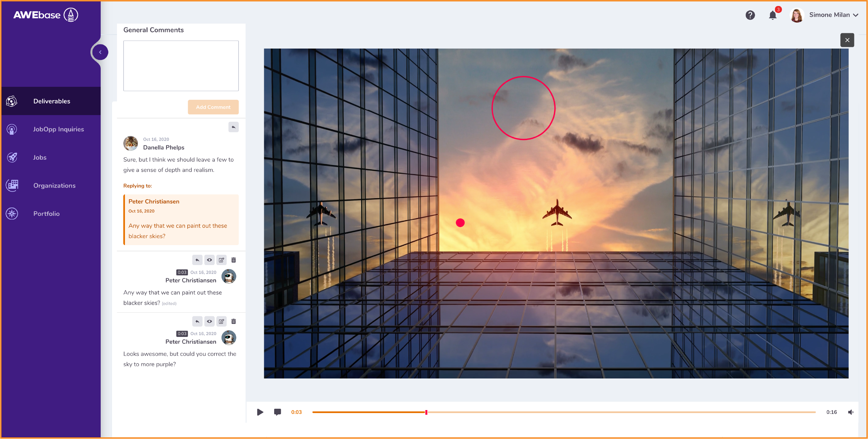The image size is (868, 439).
Task: Edit the "more purple" comment
Action: point(221,321)
